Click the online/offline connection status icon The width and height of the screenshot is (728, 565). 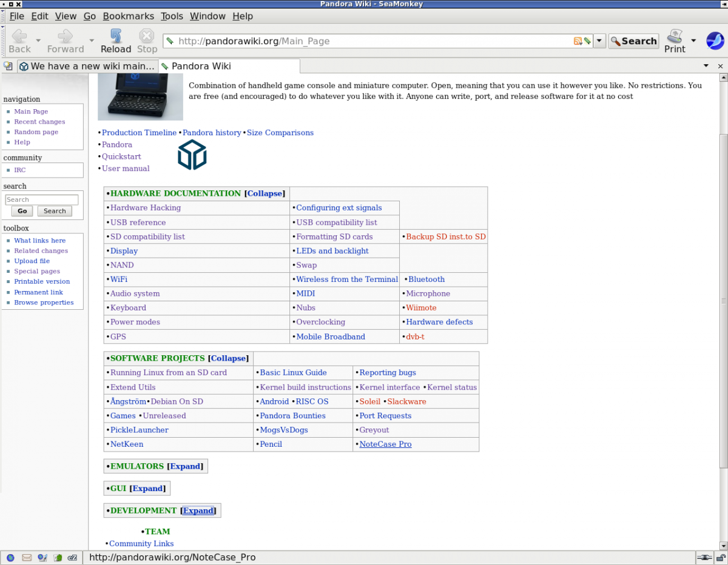[704, 558]
